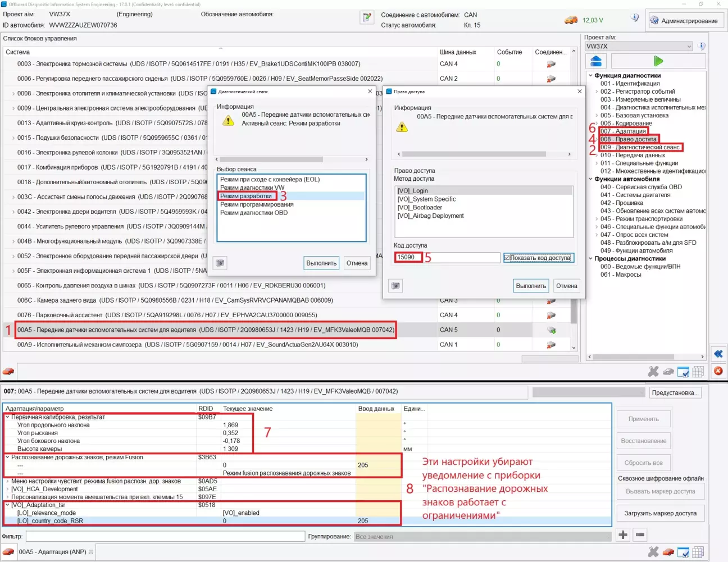Click the green play arrow button

(658, 61)
